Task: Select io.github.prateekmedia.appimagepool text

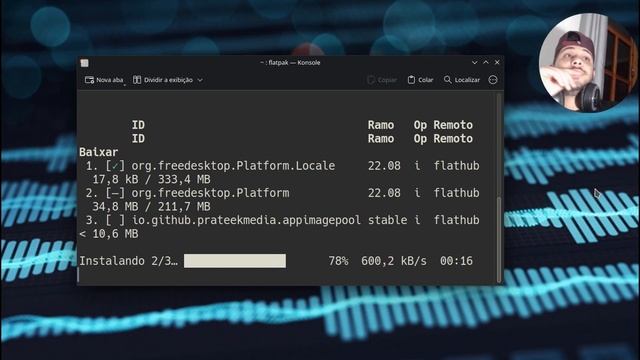Action: pyautogui.click(x=246, y=220)
